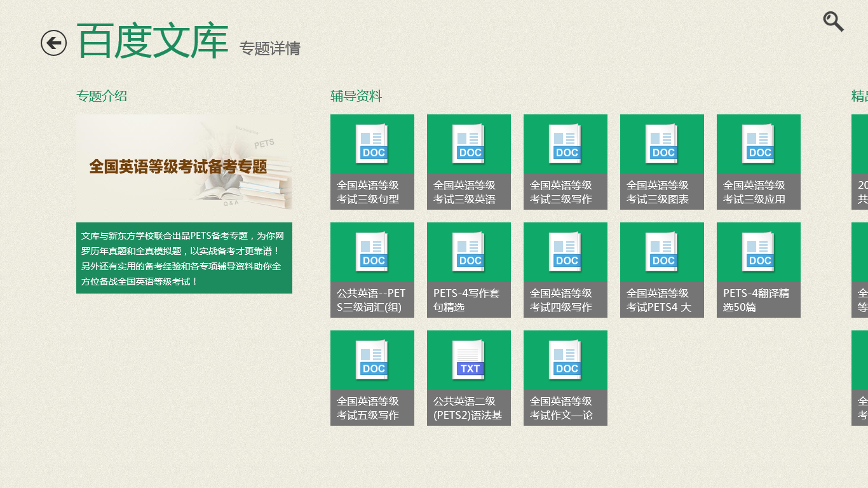Open DOC icon for 全国英语等级考试PETS4 大
The height and width of the screenshot is (488, 868).
tap(662, 252)
